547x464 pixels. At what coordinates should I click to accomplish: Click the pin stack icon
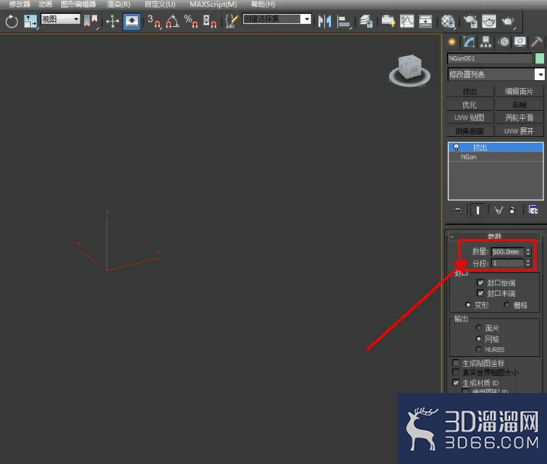pyautogui.click(x=457, y=210)
